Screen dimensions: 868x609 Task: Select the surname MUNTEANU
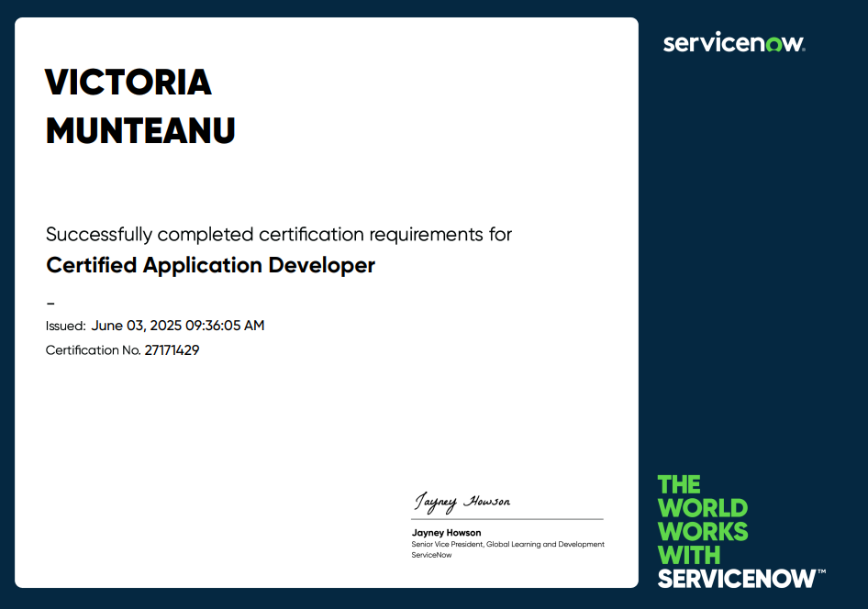[140, 131]
